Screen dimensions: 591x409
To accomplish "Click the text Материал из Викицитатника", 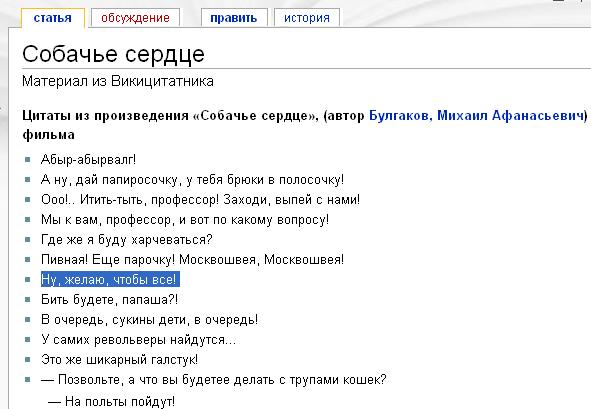I will [x=118, y=81].
